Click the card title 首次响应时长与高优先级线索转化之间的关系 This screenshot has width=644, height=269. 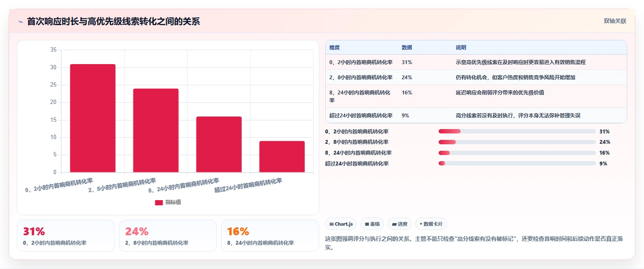pos(113,22)
